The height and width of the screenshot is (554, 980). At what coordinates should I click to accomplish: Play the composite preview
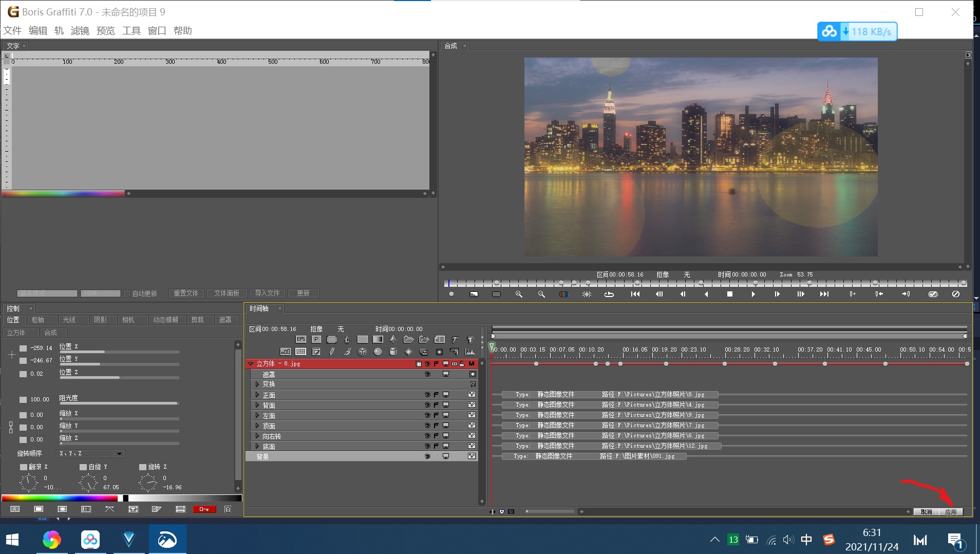[x=753, y=294]
